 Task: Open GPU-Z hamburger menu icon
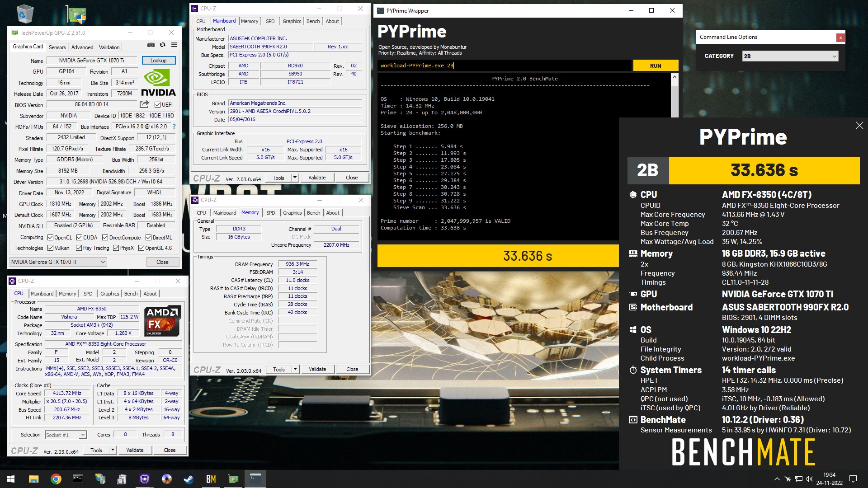tap(174, 45)
